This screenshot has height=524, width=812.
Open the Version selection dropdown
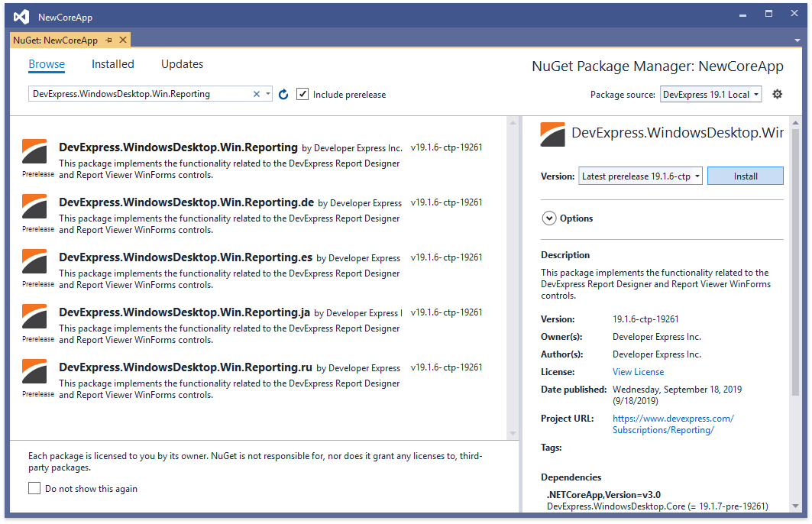click(640, 176)
